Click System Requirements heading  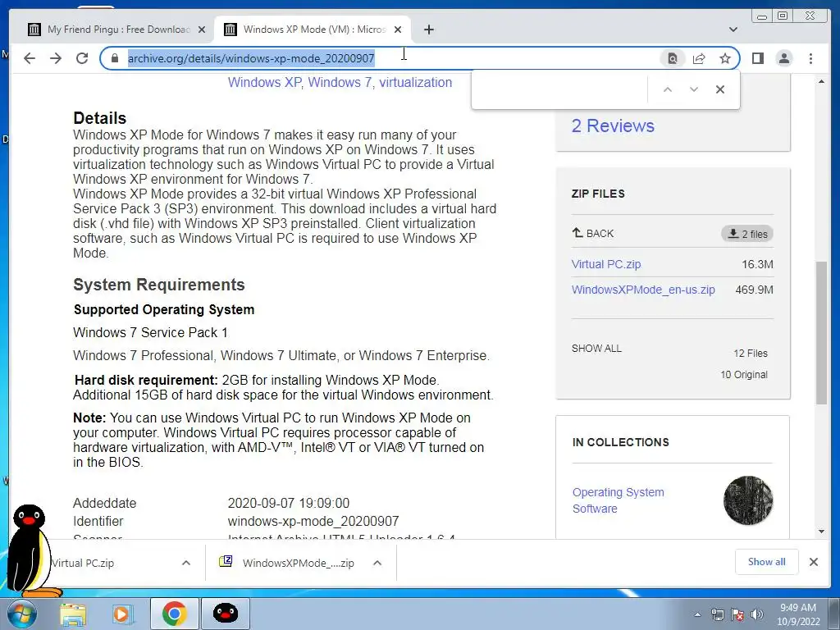click(158, 285)
